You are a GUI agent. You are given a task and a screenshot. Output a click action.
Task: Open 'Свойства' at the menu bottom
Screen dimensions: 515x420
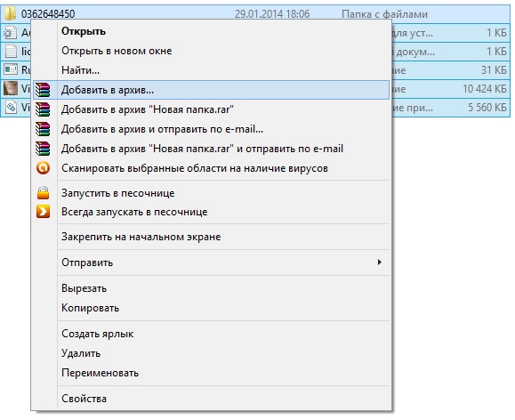(84, 399)
